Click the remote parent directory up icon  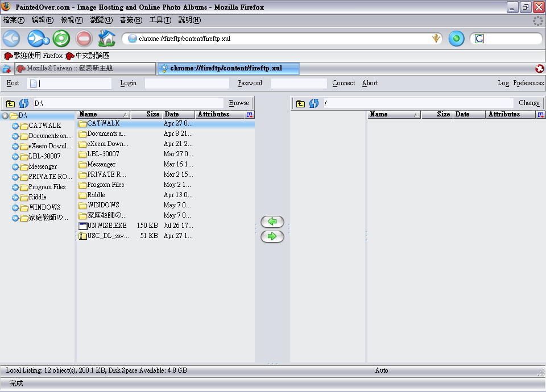[301, 103]
